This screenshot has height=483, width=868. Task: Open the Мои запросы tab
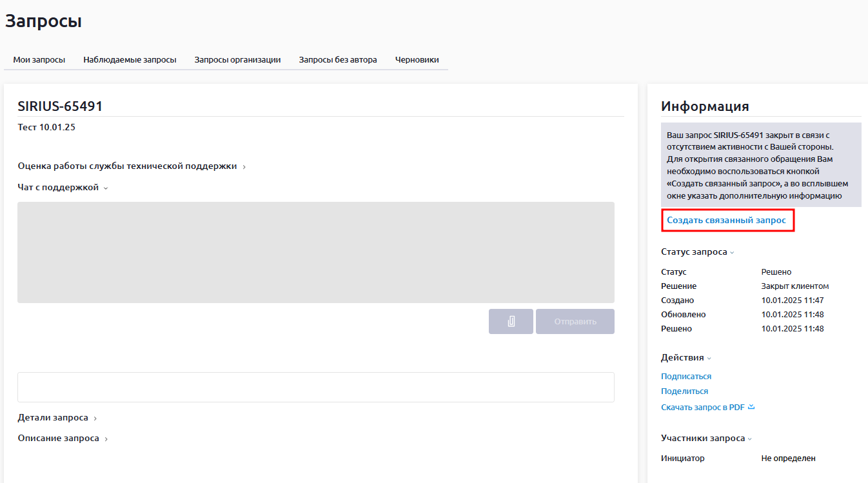tap(39, 60)
